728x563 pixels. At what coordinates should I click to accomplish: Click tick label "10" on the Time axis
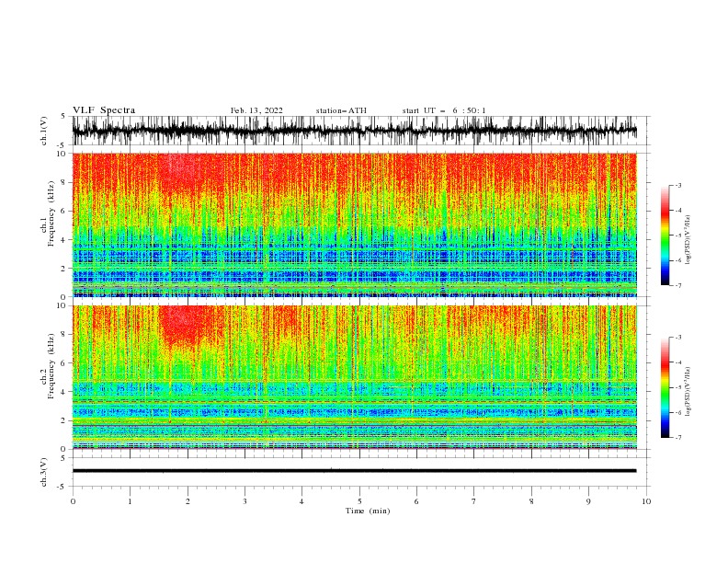[646, 501]
